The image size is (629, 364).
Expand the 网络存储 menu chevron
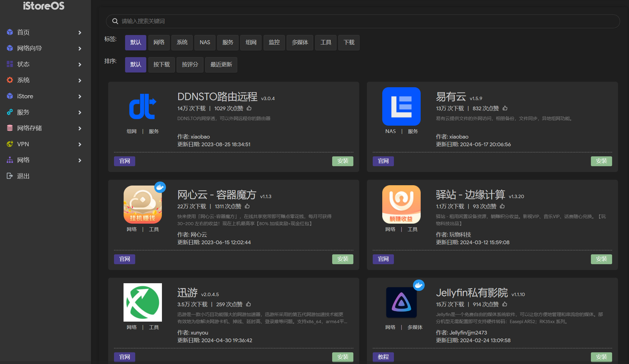pyautogui.click(x=80, y=128)
